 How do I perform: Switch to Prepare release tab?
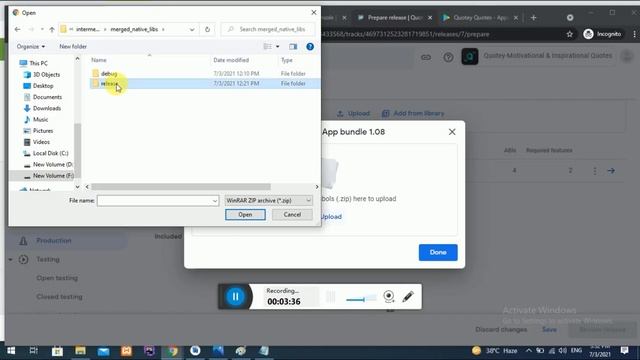(394, 18)
